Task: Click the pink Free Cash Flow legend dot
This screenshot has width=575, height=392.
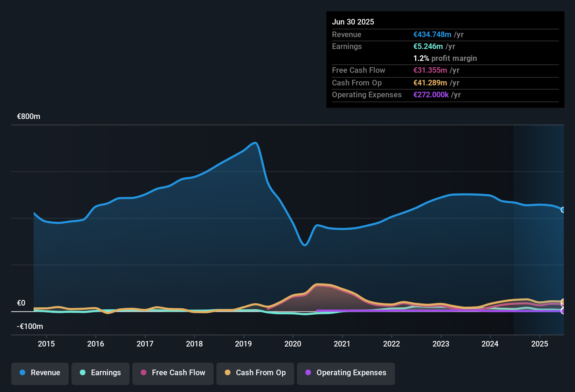Action: coord(143,373)
